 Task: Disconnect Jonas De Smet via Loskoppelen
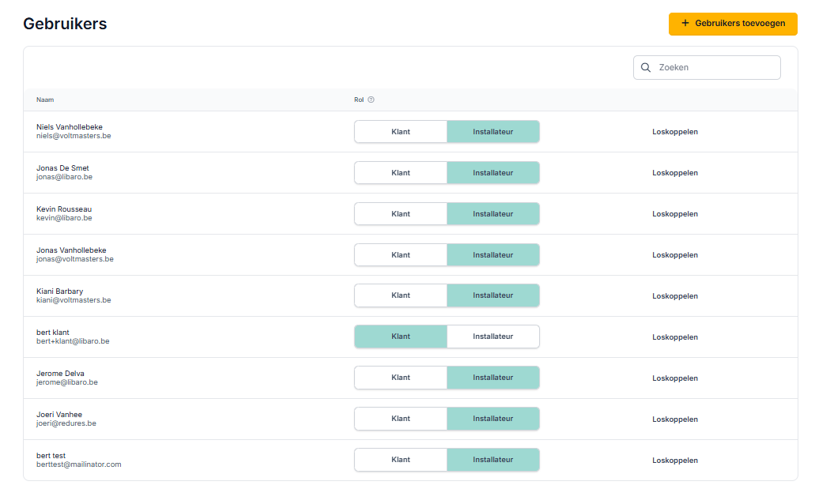pyautogui.click(x=675, y=172)
